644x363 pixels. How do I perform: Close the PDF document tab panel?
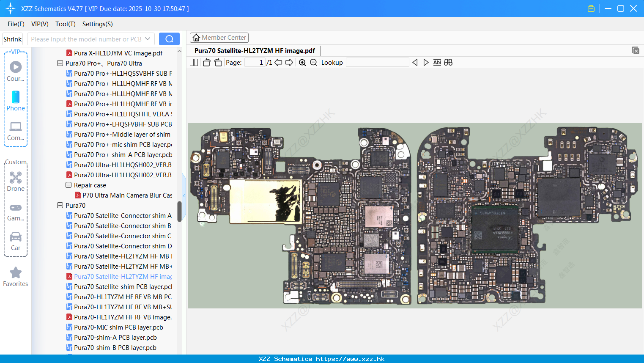click(x=636, y=50)
